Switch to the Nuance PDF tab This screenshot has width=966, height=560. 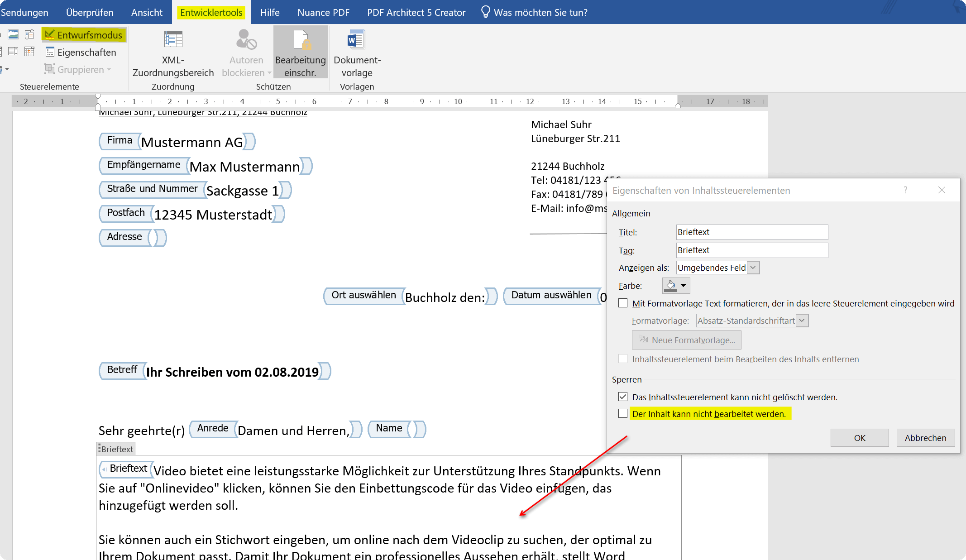[x=323, y=12]
